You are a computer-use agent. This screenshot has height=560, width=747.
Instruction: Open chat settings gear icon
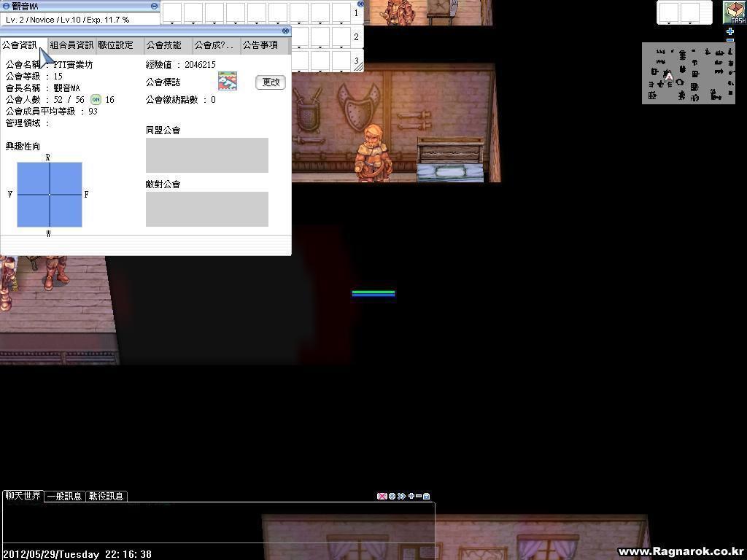tap(392, 496)
